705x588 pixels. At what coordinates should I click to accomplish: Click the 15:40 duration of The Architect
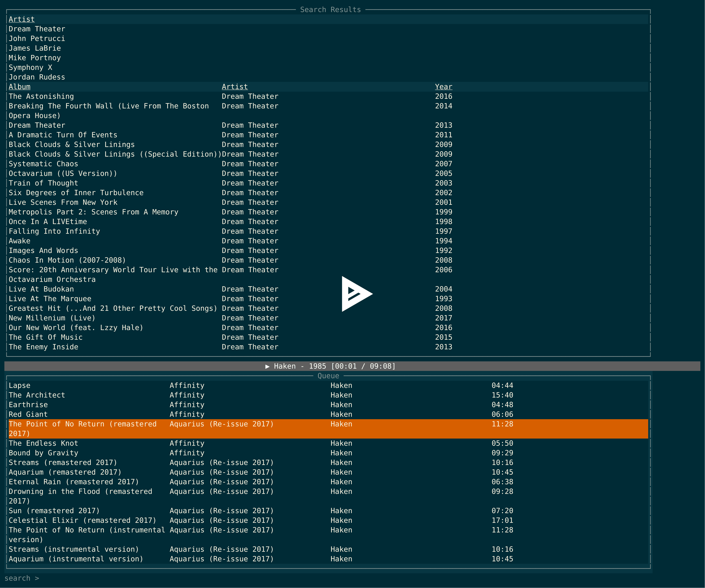tap(503, 395)
